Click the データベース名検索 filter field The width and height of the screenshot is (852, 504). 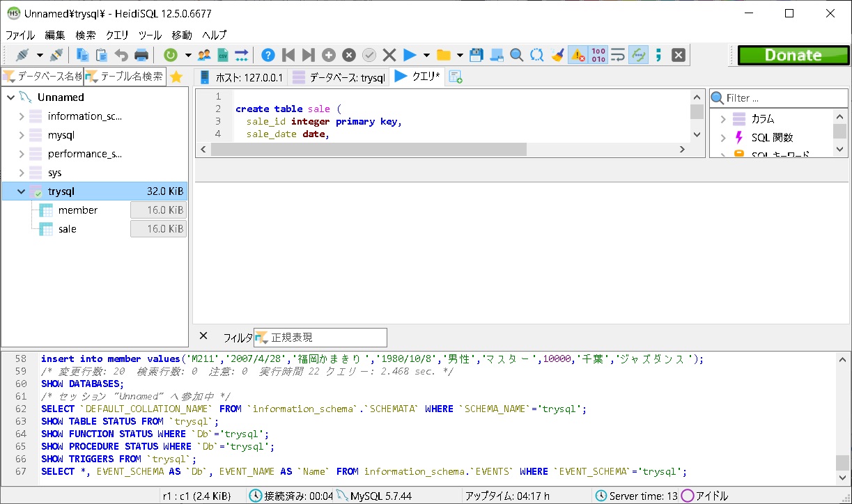[x=42, y=77]
